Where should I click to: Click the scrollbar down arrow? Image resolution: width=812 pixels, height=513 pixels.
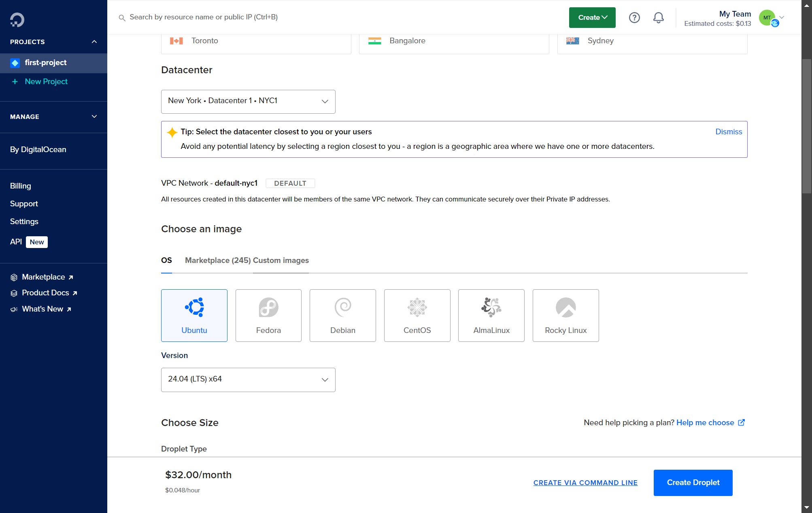[x=807, y=507]
